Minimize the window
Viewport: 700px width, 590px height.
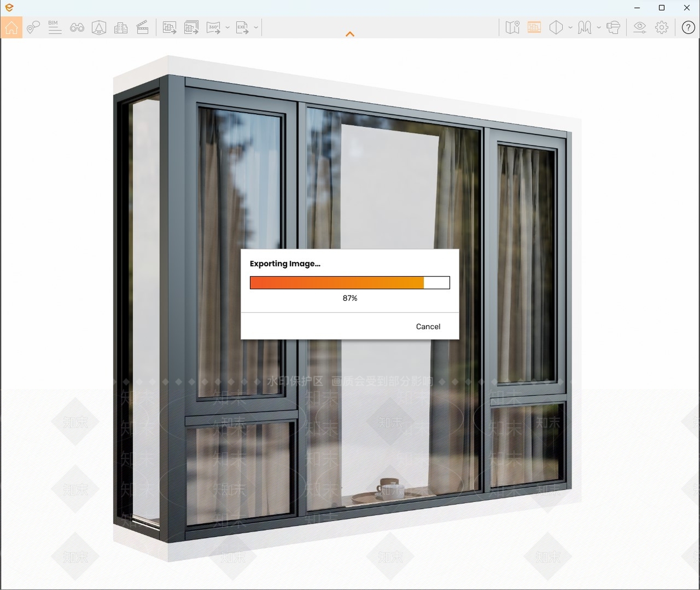[x=637, y=8]
